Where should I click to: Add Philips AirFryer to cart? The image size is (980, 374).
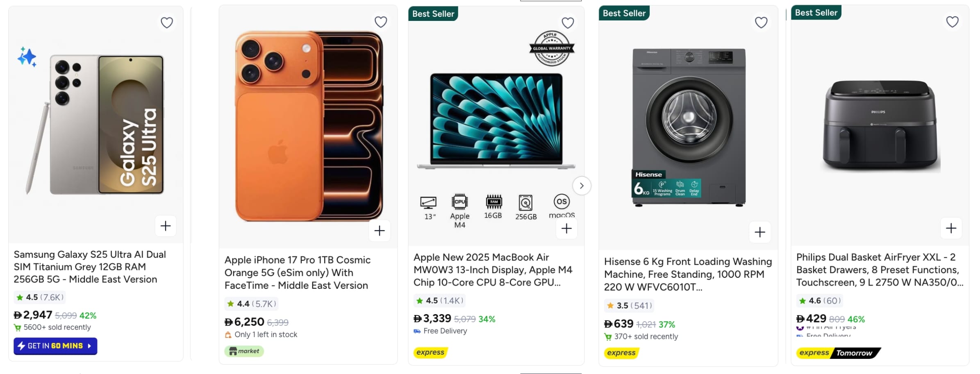[951, 228]
